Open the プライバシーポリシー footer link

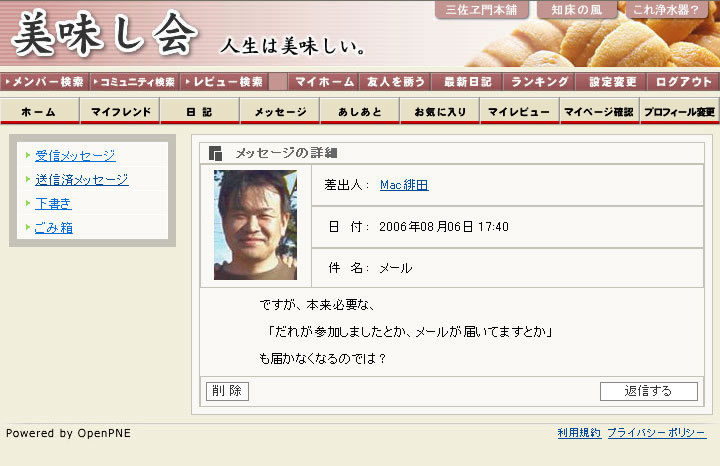pos(657,433)
